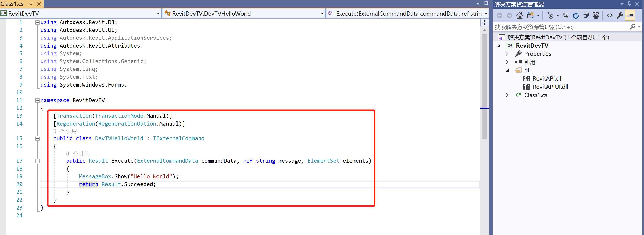644x235 pixels.
Task: Collapse the dll folder in the tree
Action: pyautogui.click(x=507, y=70)
